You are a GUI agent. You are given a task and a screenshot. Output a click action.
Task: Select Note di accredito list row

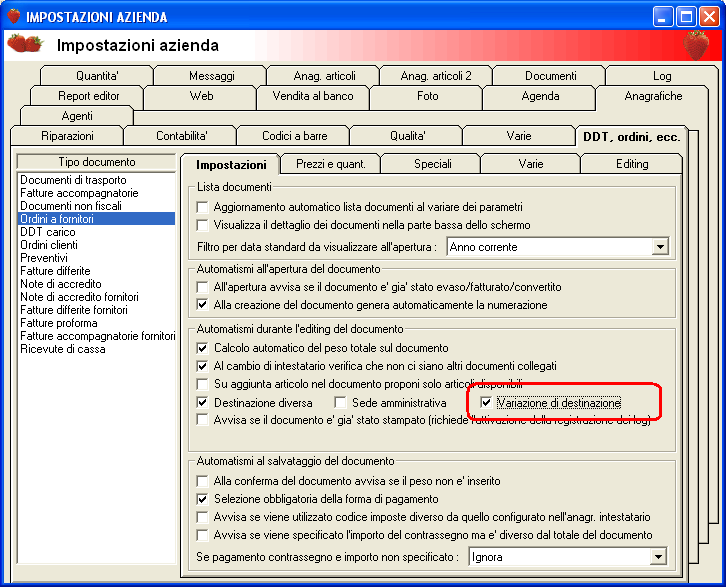[97, 284]
